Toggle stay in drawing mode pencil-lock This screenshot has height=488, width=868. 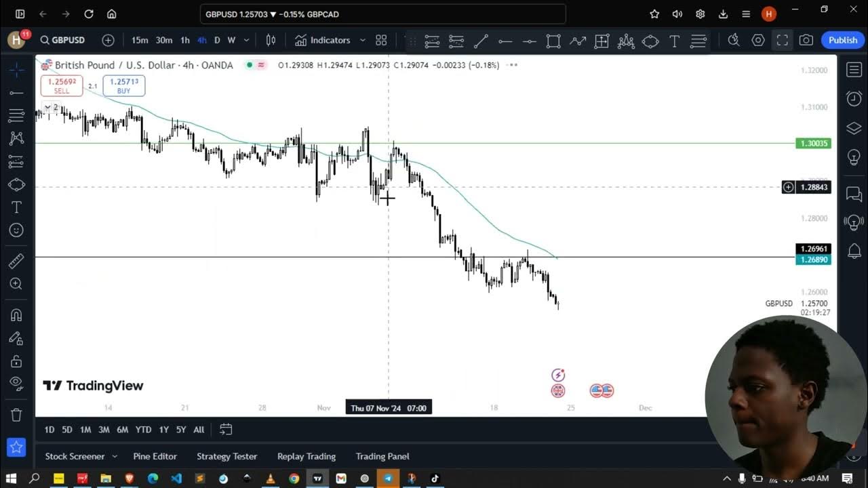16,338
